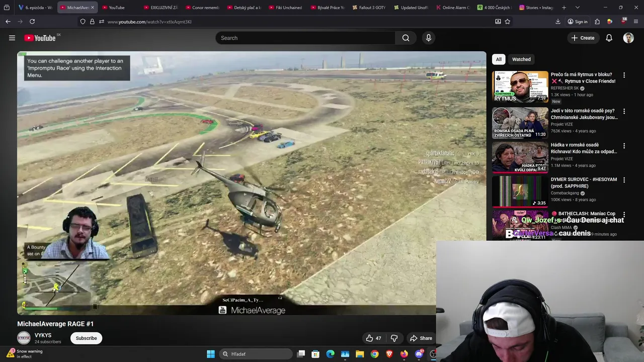Open DYMER SUROVEC thumbnail 3:35

(x=520, y=191)
